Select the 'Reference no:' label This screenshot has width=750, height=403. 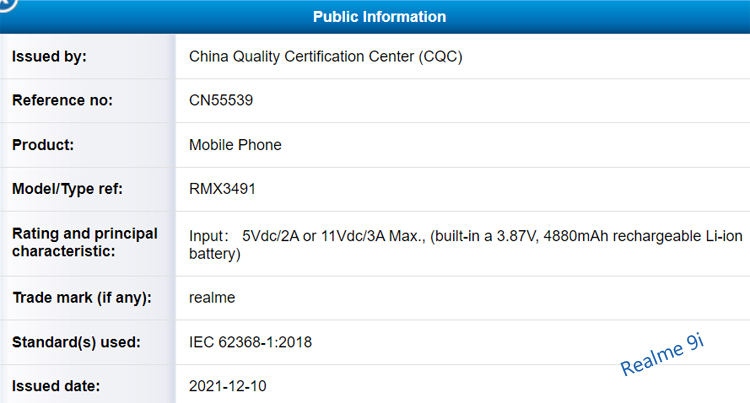pos(62,100)
